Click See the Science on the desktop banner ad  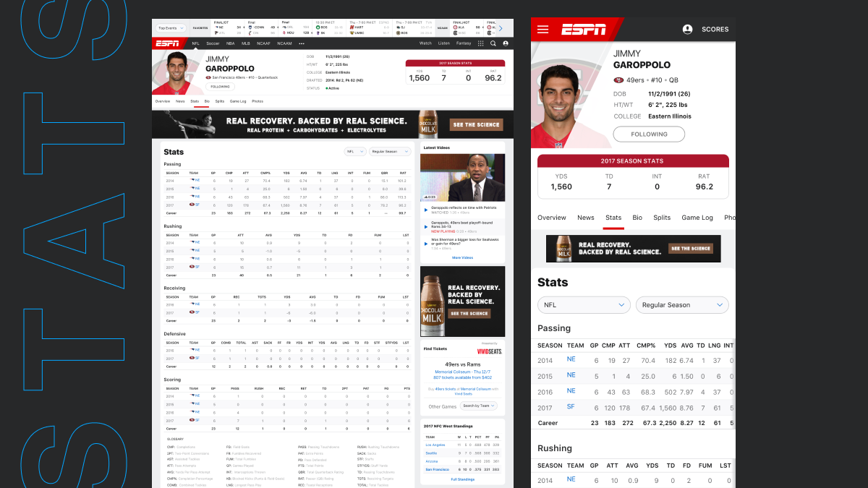pos(476,124)
